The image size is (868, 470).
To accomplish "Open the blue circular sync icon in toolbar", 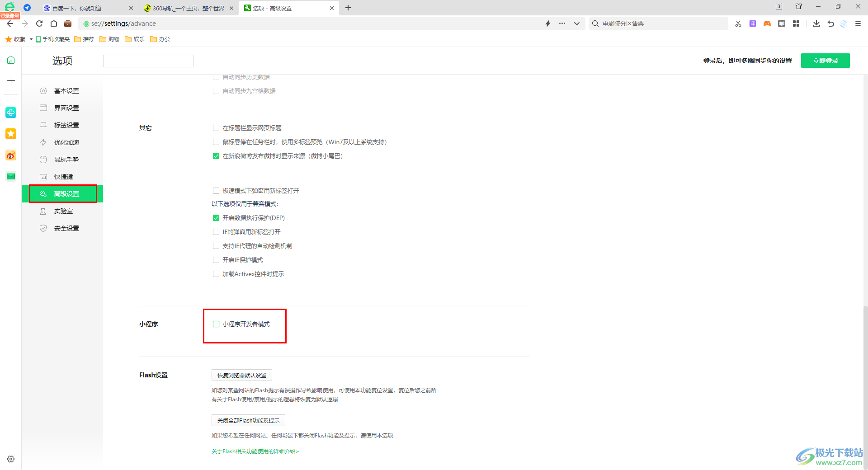I will [844, 23].
